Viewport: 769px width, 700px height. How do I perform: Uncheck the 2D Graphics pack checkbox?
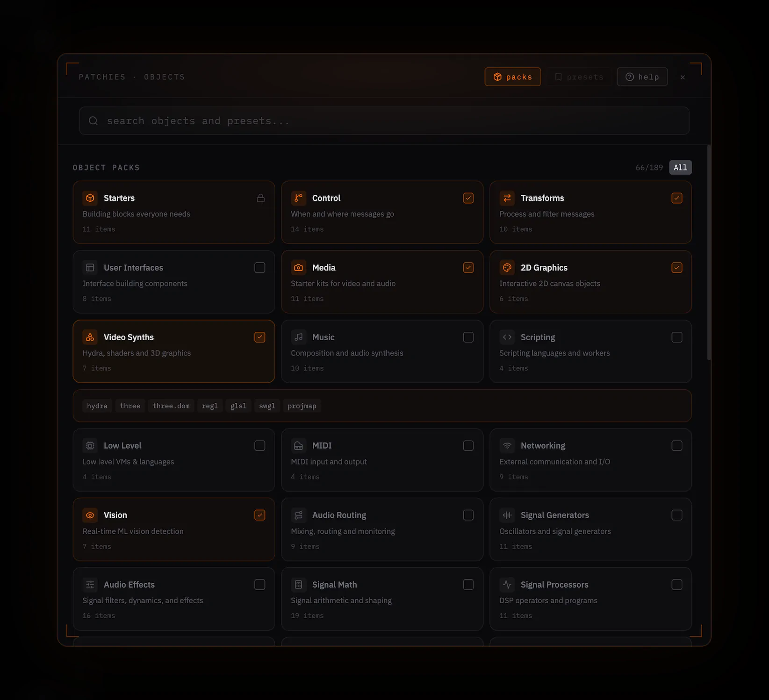(676, 268)
